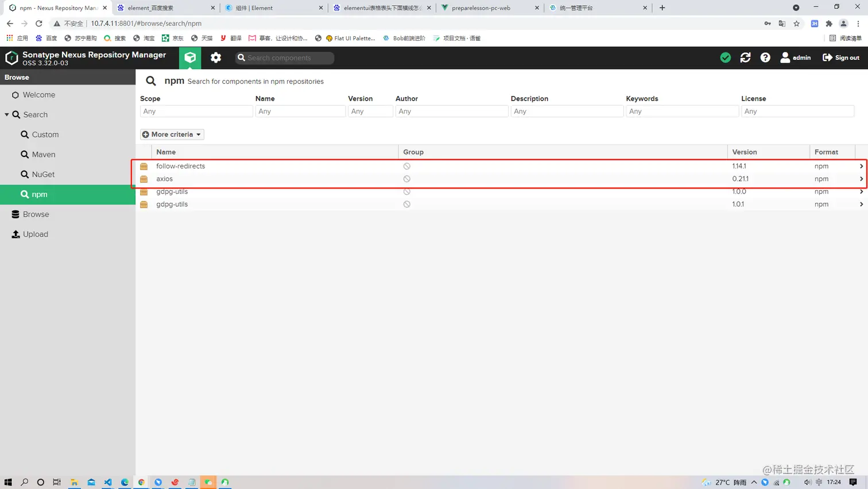Open a new browser tab
Image resolution: width=868 pixels, height=489 pixels.
tap(662, 7)
